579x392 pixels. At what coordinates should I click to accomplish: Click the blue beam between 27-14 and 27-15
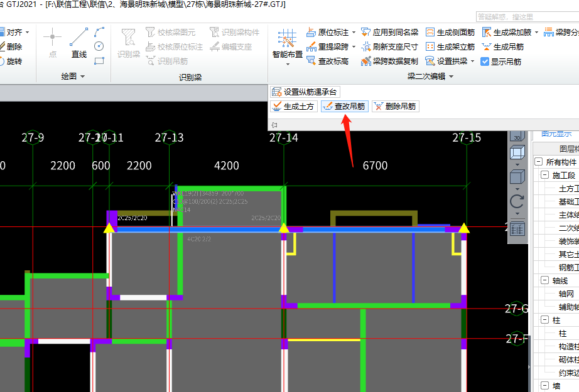pyautogui.click(x=374, y=230)
